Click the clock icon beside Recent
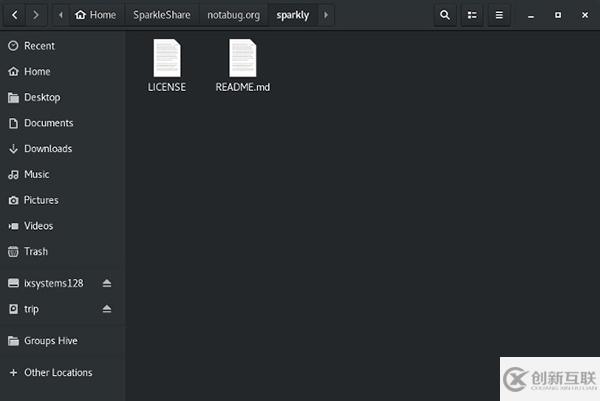The width and height of the screenshot is (600, 401). click(x=13, y=46)
